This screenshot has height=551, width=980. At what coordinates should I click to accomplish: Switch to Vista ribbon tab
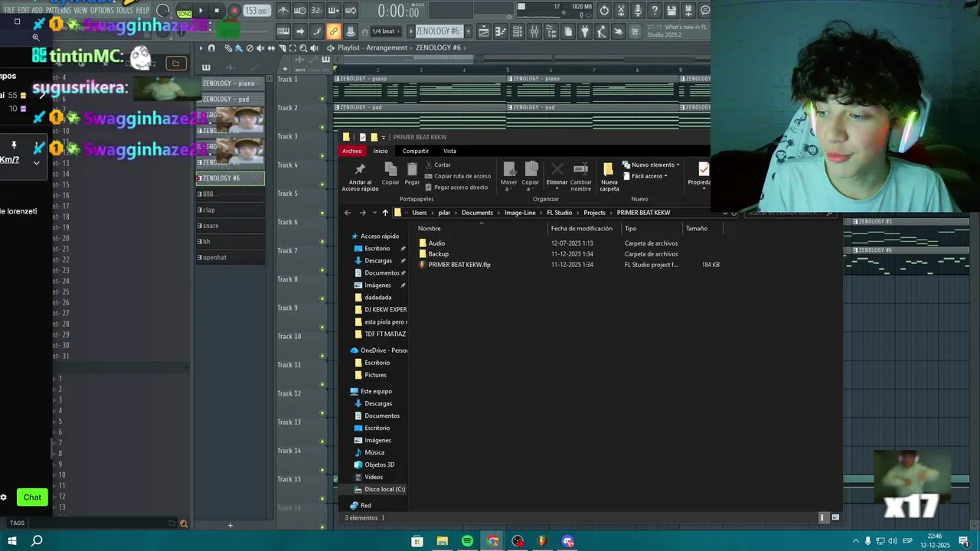click(x=450, y=151)
